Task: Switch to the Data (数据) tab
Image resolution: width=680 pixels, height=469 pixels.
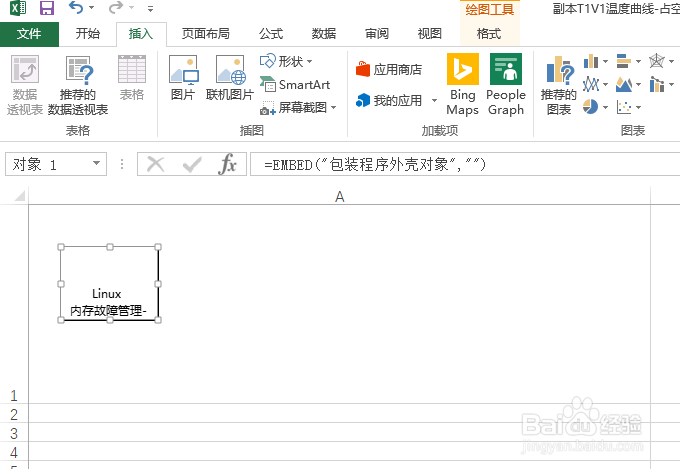Action: coord(324,34)
